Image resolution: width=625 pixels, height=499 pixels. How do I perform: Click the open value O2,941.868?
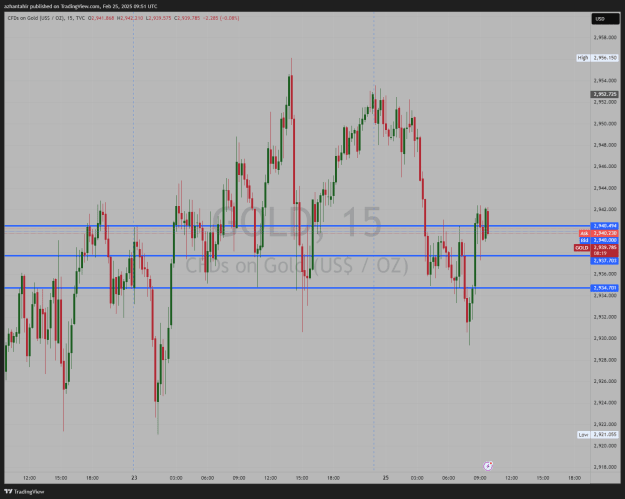pos(101,18)
